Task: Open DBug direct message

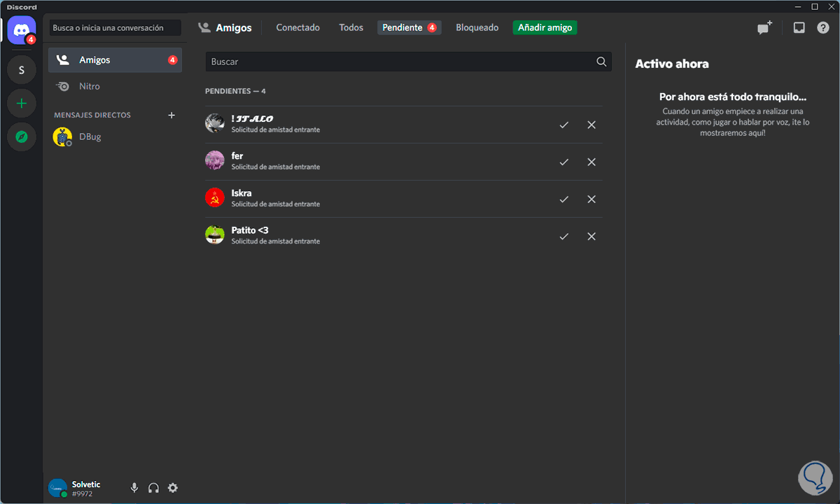Action: tap(90, 136)
